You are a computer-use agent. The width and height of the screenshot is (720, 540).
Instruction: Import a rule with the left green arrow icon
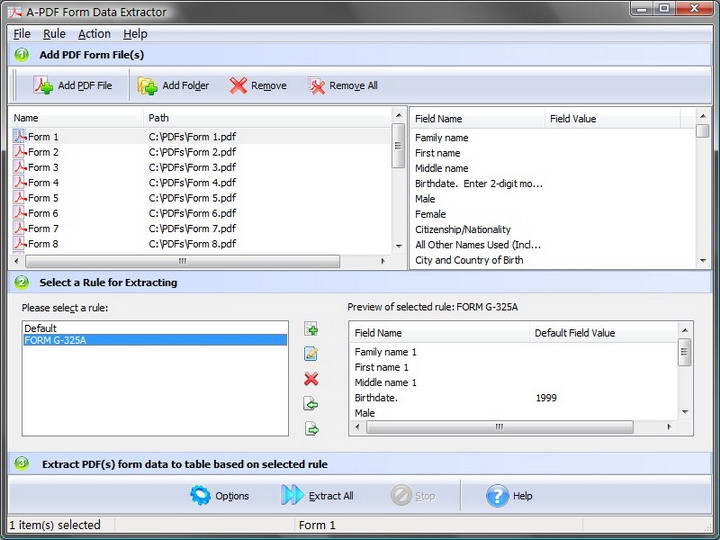pos(311,404)
